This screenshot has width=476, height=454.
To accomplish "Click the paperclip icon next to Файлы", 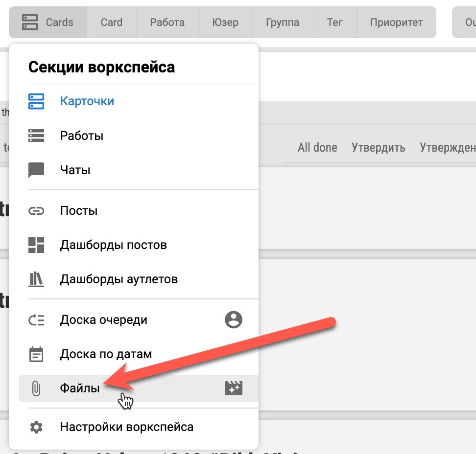I will 36,388.
